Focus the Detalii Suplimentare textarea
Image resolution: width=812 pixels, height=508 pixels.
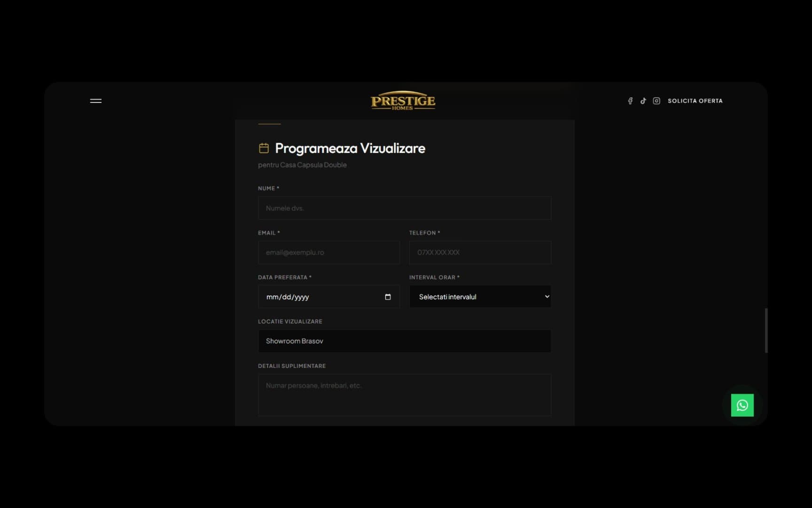[x=405, y=395]
